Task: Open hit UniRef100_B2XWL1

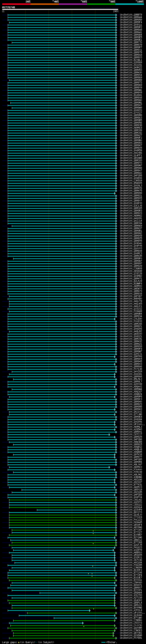Action: pyautogui.click(x=131, y=60)
